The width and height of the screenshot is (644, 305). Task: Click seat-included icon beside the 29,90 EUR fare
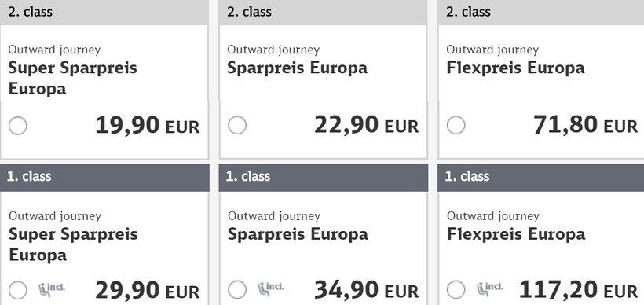(x=52, y=288)
